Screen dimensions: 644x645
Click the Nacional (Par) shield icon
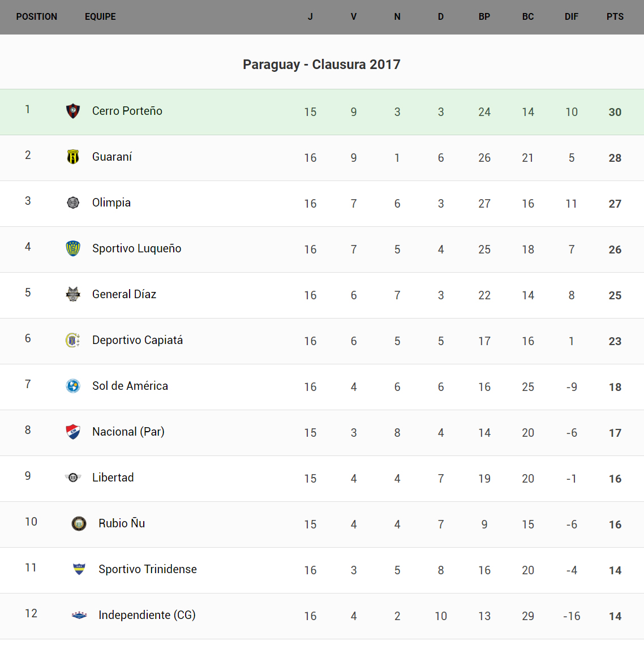point(73,432)
